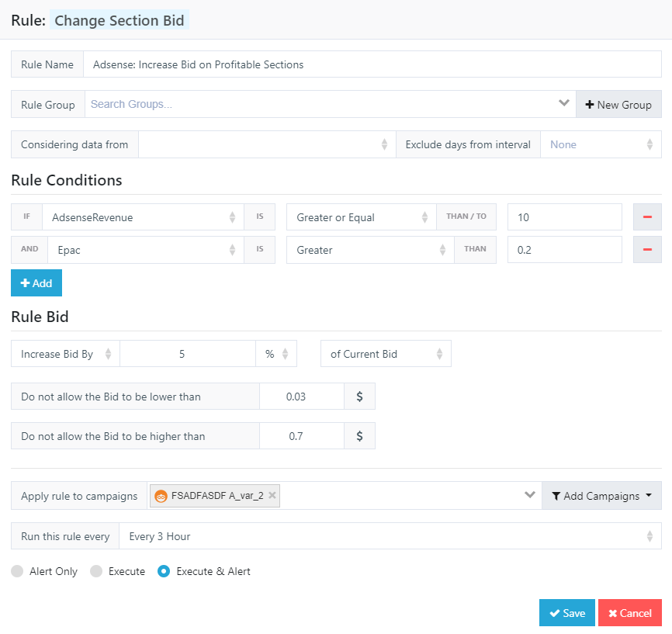The image size is (672, 634).
Task: Edit the Rule Name input field
Action: [372, 64]
